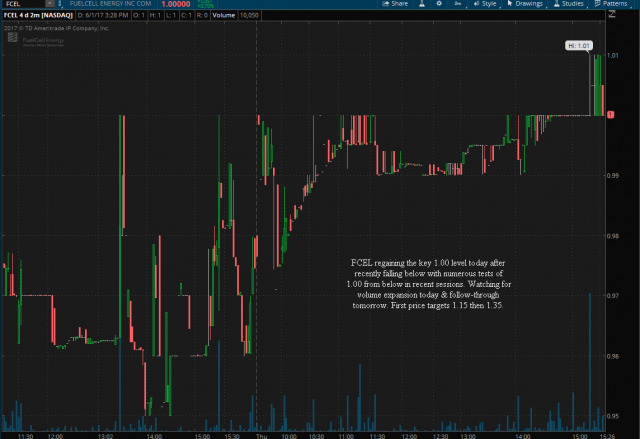Click the red current price marker on axis
The width and height of the screenshot is (640, 439).
(x=610, y=115)
